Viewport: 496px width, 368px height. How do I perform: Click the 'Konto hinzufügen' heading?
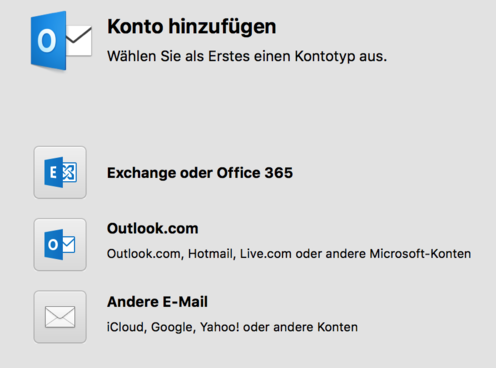192,27
